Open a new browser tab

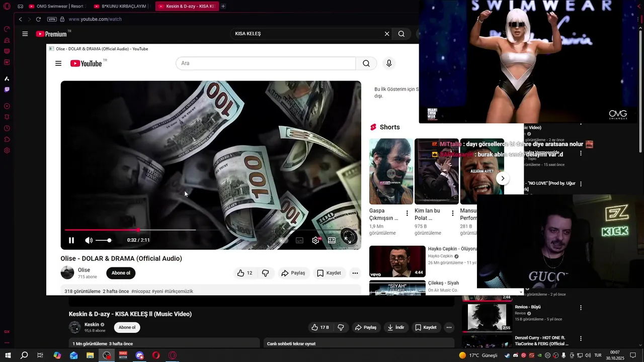pyautogui.click(x=223, y=6)
